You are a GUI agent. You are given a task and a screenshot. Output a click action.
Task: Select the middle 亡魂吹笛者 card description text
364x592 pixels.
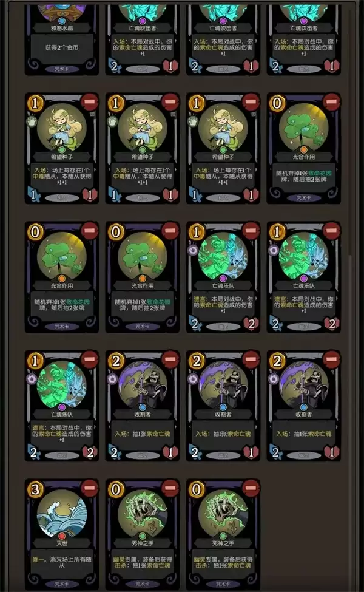click(223, 47)
